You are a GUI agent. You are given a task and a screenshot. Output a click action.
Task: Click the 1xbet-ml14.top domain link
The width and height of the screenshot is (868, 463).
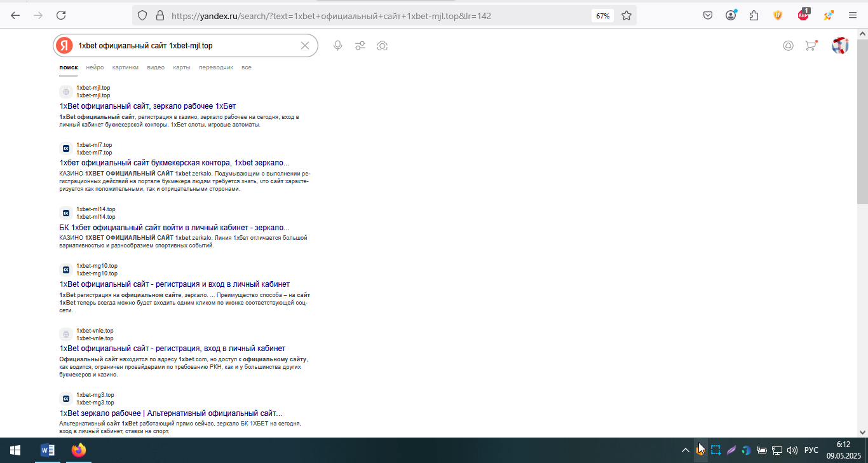[96, 209]
